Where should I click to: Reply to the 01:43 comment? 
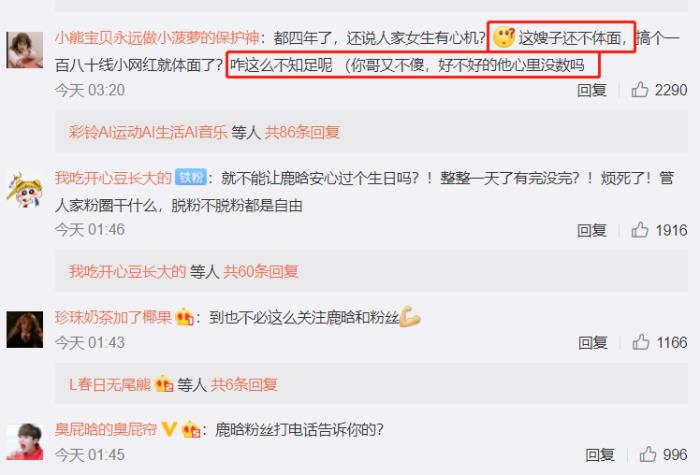click(593, 343)
